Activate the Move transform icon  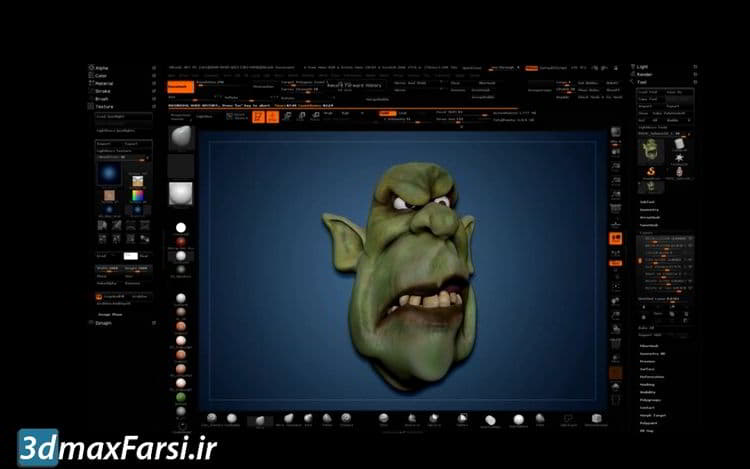point(287,116)
